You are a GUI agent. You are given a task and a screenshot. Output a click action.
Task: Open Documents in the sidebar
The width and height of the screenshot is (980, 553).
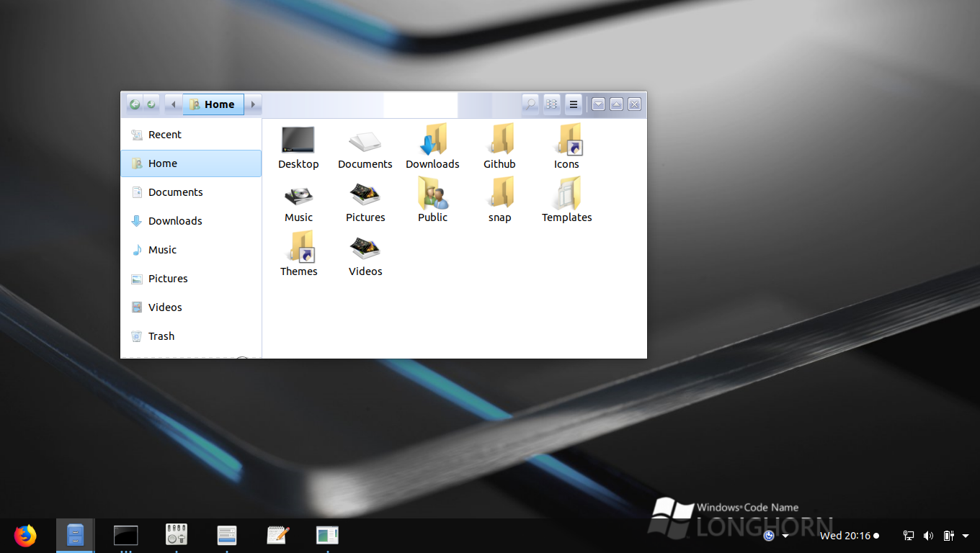pos(191,192)
